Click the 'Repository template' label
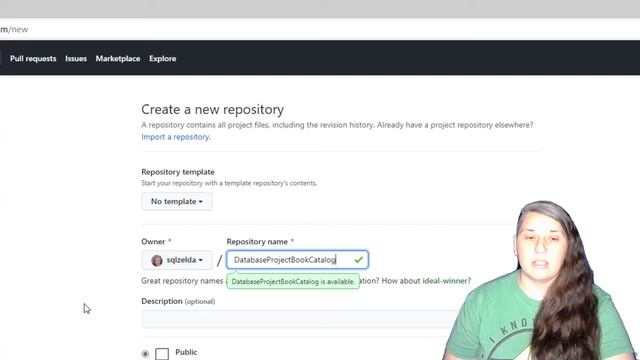This screenshot has height=360, width=640. (178, 172)
